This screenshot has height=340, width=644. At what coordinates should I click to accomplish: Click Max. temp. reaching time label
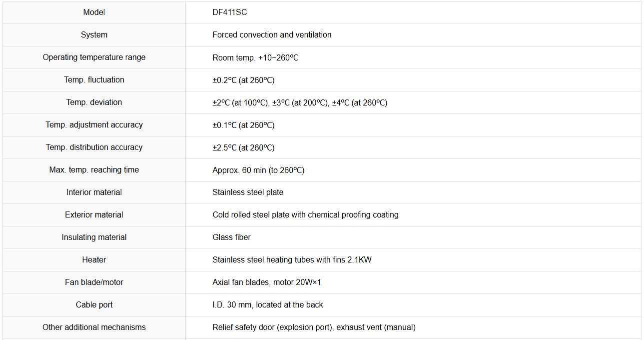point(94,170)
